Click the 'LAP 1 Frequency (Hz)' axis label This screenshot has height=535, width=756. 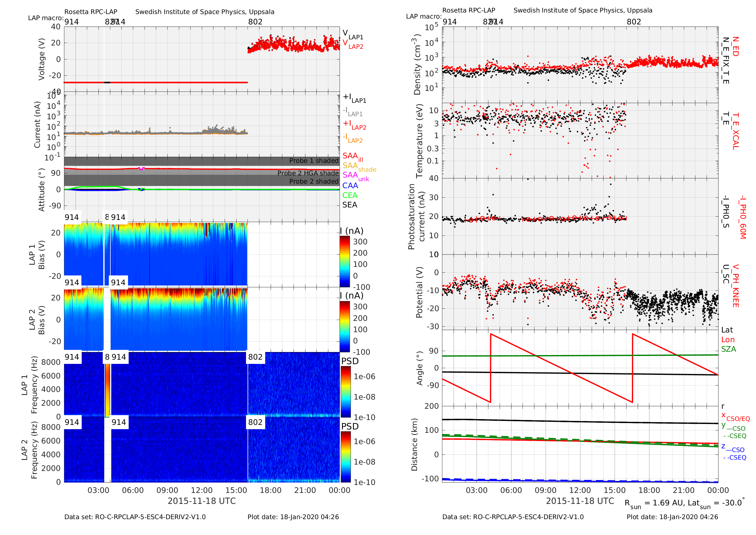(29, 385)
